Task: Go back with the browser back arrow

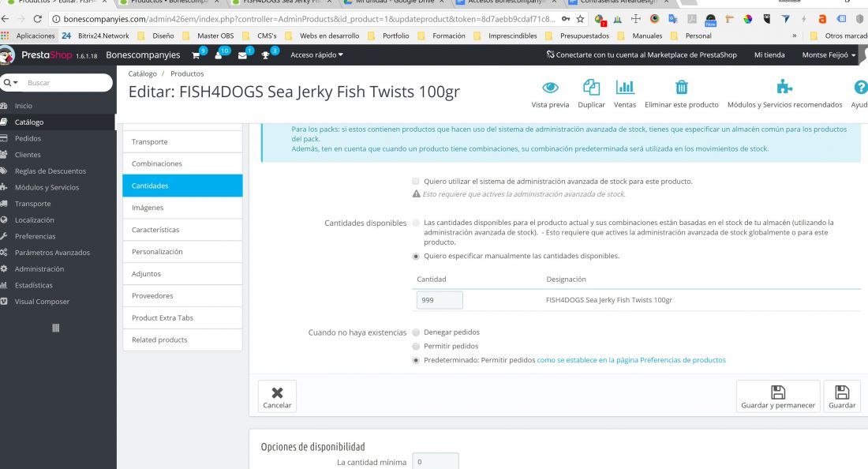Action: pos(5,19)
